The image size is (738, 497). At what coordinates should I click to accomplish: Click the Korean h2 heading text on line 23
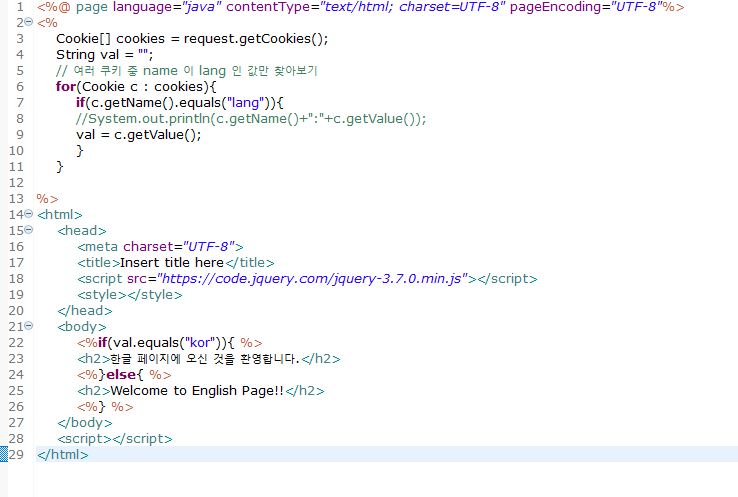click(x=205, y=359)
